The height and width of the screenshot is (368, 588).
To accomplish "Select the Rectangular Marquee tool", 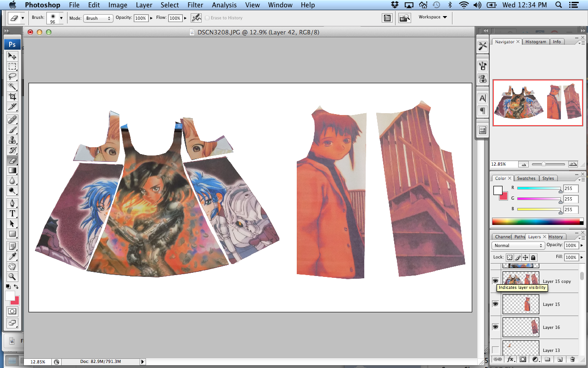I will pos(12,66).
